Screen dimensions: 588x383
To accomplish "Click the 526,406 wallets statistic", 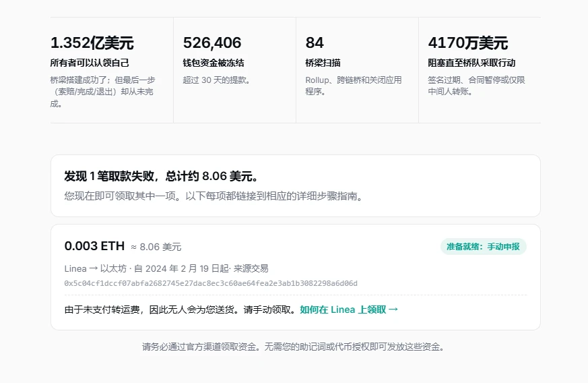I will (x=212, y=42).
